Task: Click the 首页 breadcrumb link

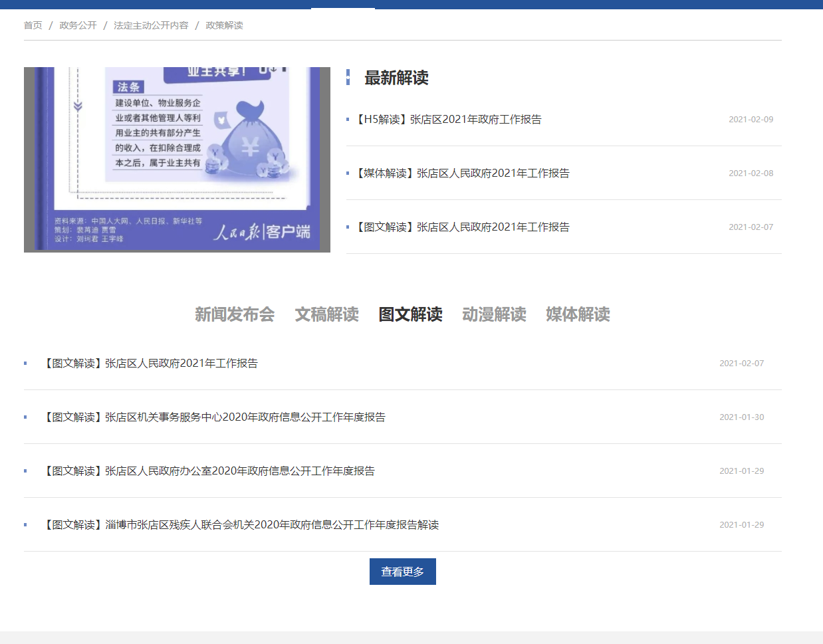Action: click(x=33, y=25)
